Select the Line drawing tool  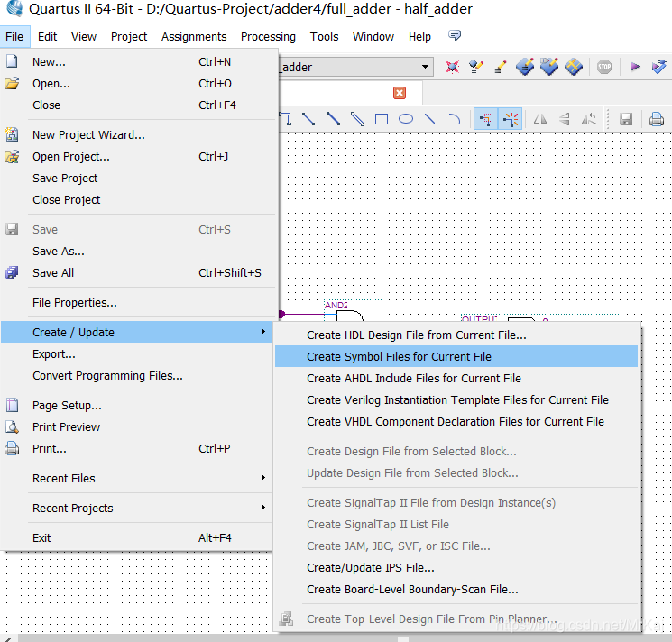click(x=430, y=119)
